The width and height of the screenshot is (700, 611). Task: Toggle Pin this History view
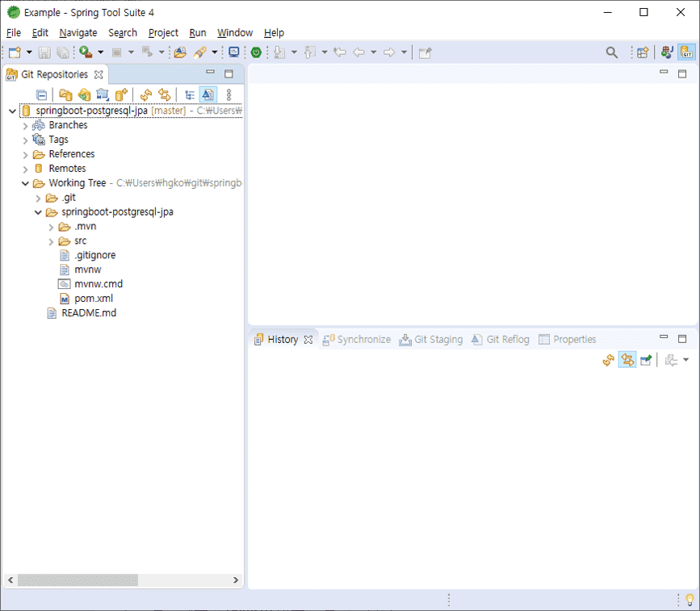(646, 360)
